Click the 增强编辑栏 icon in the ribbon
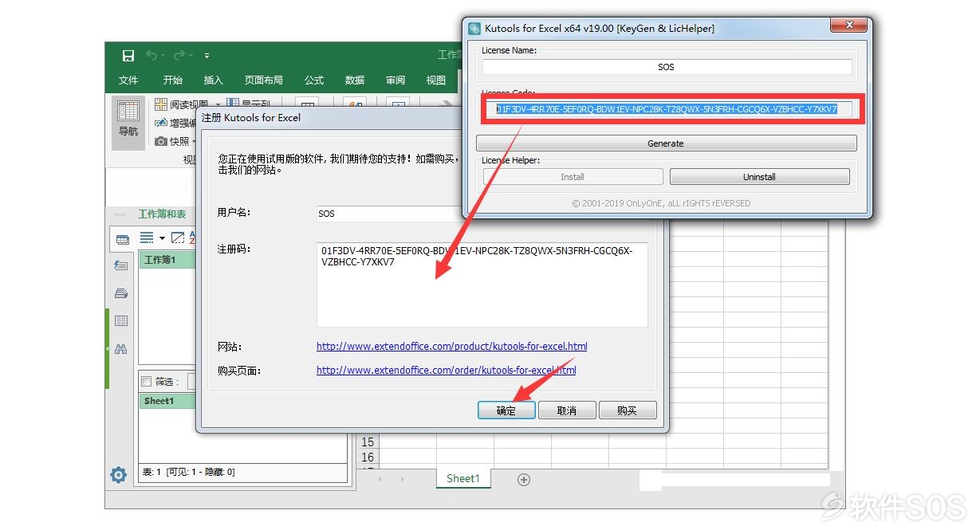Viewport: 980px width, 530px height. (161, 123)
